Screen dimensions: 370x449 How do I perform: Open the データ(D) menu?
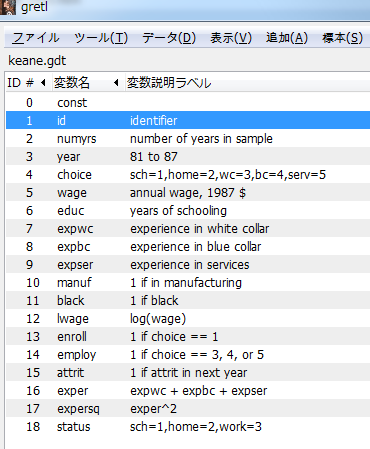[x=169, y=38]
